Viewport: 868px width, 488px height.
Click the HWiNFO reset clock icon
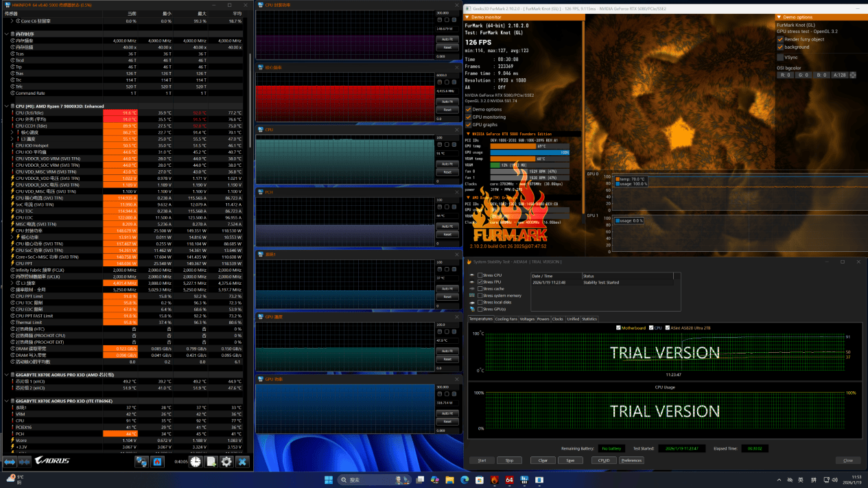tap(196, 462)
